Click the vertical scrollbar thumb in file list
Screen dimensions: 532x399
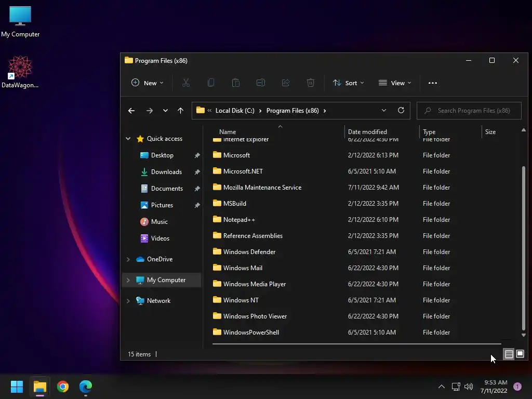(524, 247)
